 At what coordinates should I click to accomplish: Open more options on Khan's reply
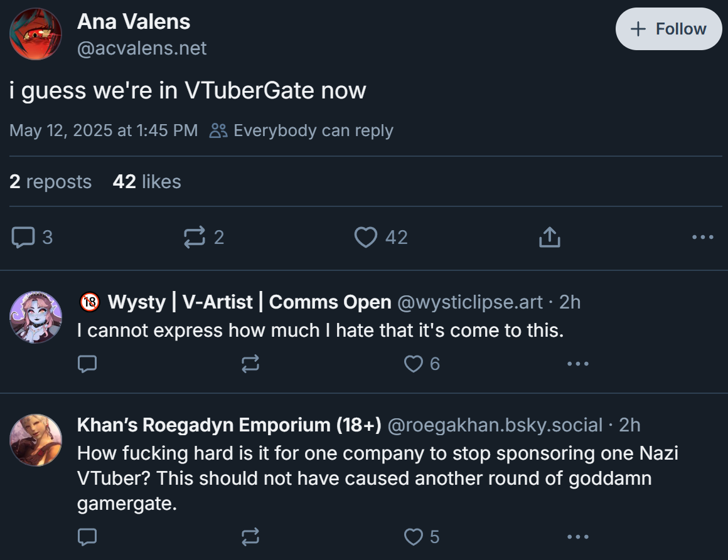click(577, 537)
